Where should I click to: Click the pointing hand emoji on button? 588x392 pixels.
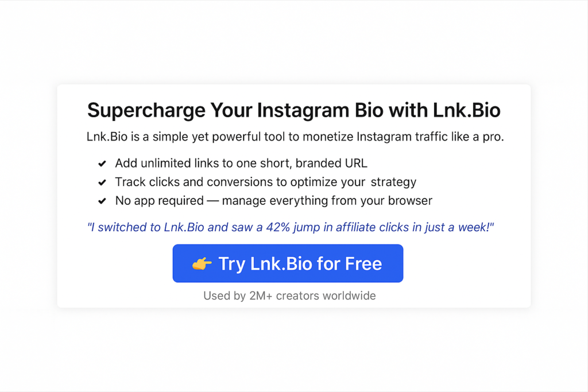[x=202, y=264]
